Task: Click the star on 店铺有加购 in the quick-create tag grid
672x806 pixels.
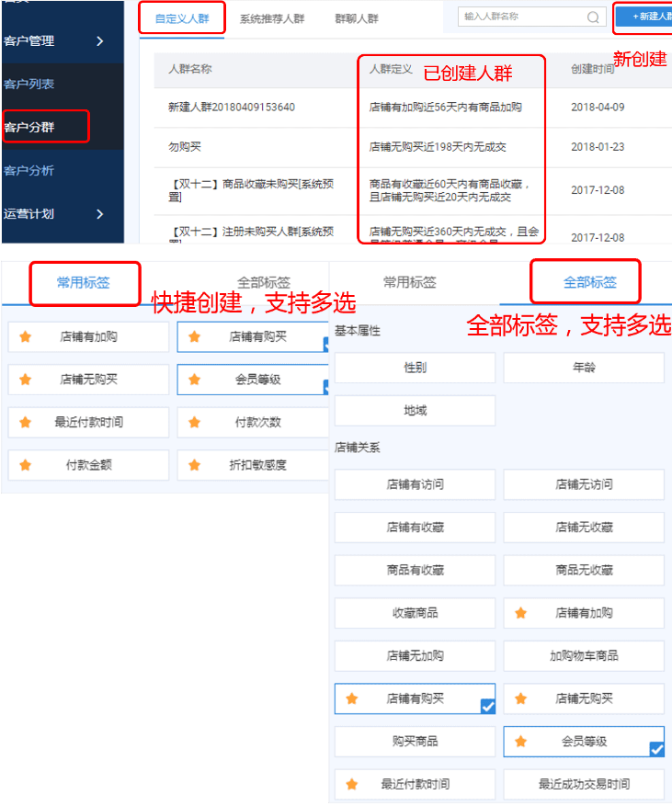Action: [x=25, y=337]
